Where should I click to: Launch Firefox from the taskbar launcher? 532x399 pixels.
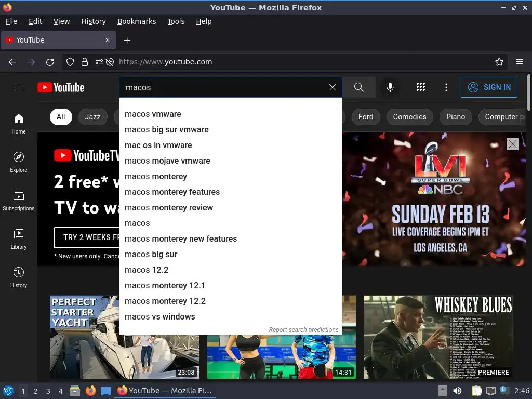[90, 391]
